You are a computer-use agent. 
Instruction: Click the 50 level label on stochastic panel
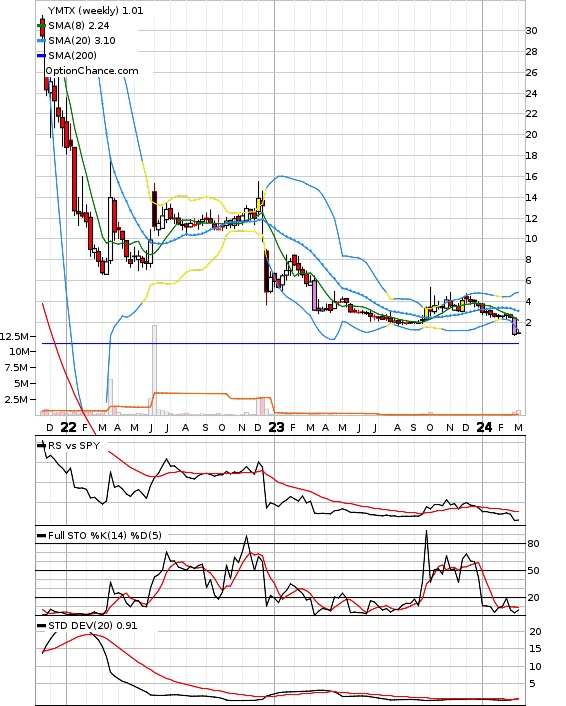[533, 571]
